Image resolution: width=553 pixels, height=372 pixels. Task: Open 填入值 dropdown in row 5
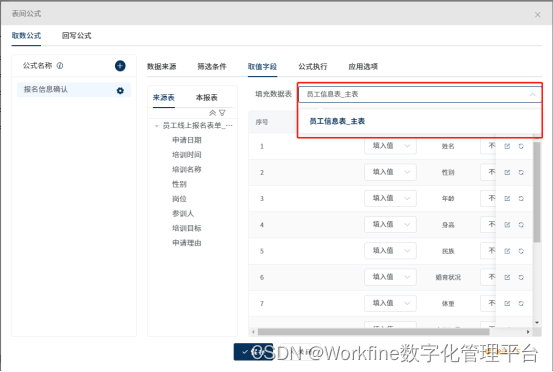pos(390,250)
